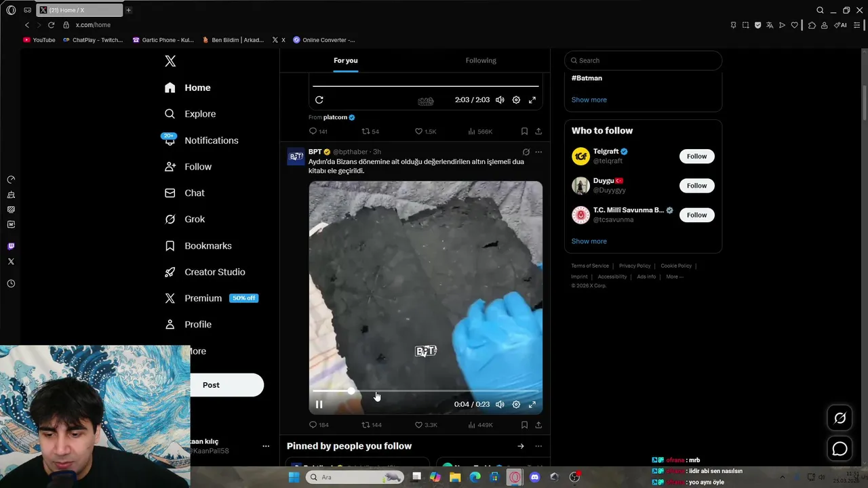Fullscreen the BPT video

[x=532, y=405]
